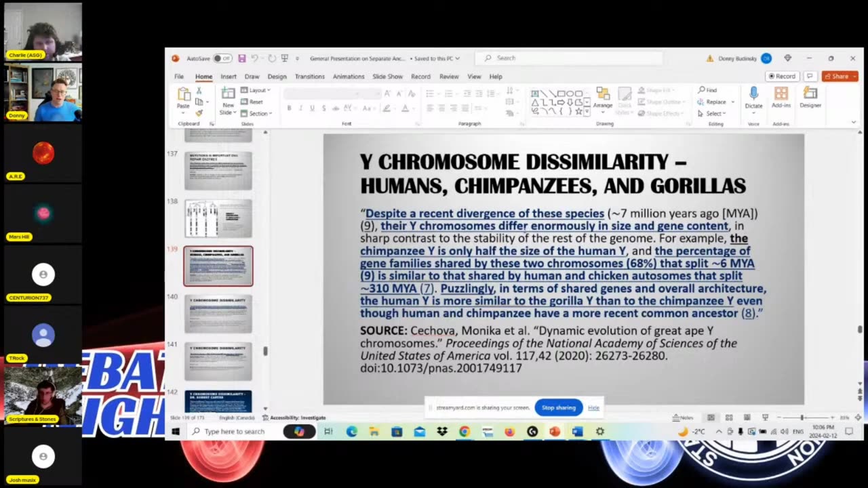Click the Font name combo box
Viewport: 868px width, 488px height.
point(323,94)
